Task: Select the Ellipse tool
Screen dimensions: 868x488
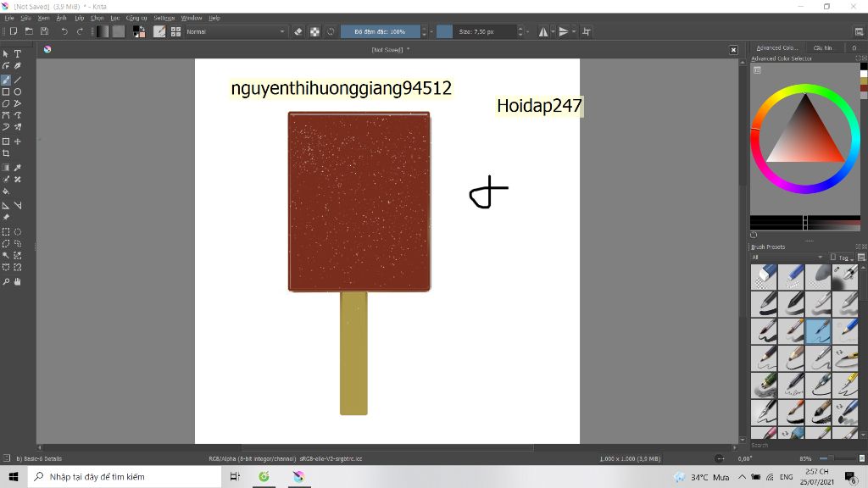Action: point(18,91)
